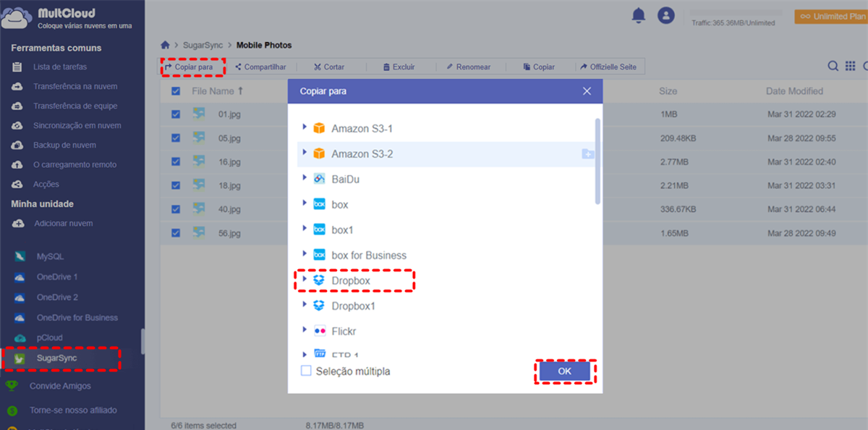Click the Amazon S3-1 cloud icon
The image size is (868, 430).
(319, 129)
